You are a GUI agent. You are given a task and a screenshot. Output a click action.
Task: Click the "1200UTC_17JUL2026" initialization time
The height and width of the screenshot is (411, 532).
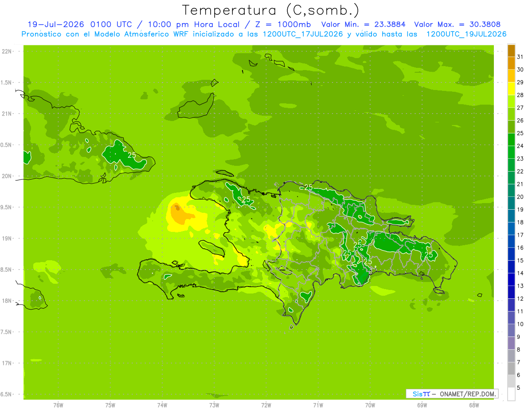[302, 34]
